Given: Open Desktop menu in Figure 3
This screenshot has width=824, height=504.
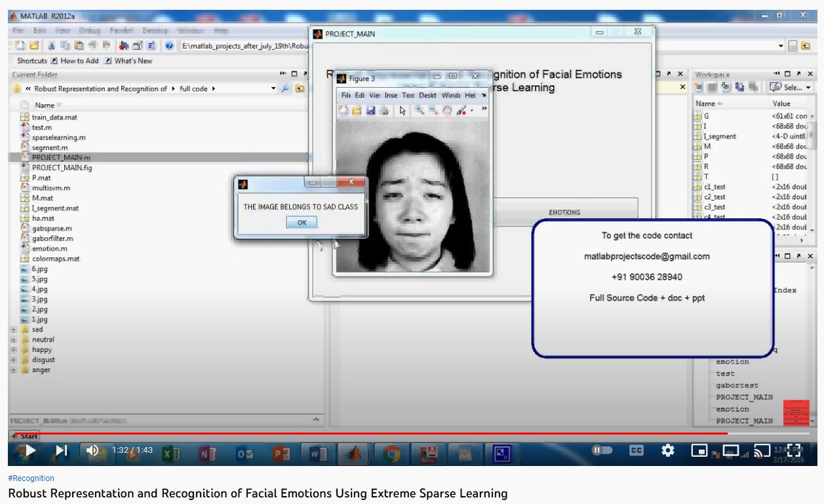Looking at the screenshot, I should pyautogui.click(x=427, y=95).
